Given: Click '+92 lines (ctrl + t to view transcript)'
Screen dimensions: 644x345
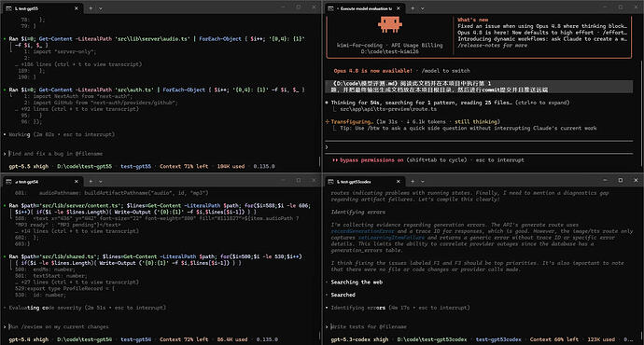Looking at the screenshot, I should [79, 109].
